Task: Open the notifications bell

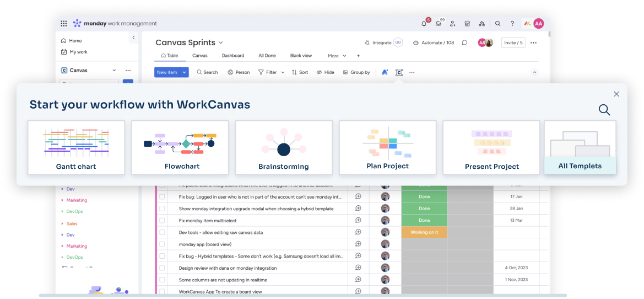Action: pos(424,23)
